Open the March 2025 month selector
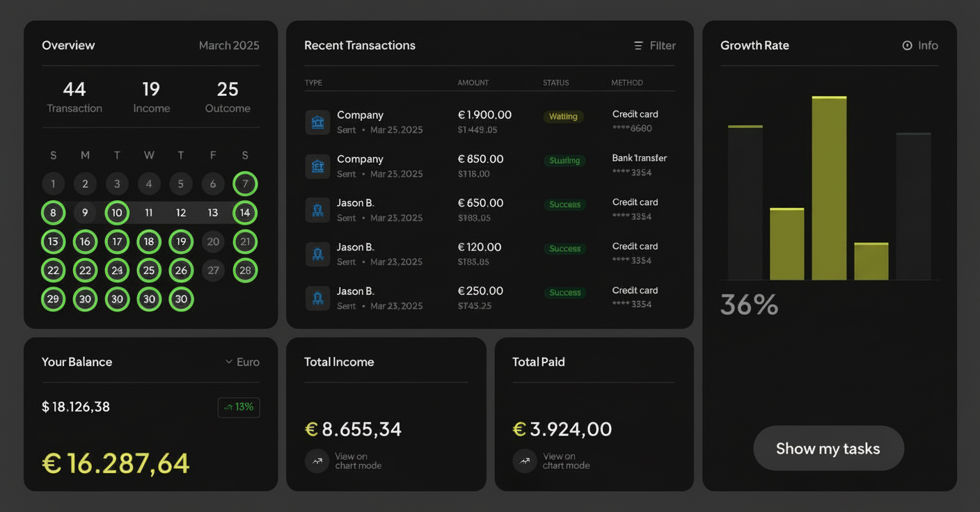Image resolution: width=980 pixels, height=512 pixels. point(229,46)
